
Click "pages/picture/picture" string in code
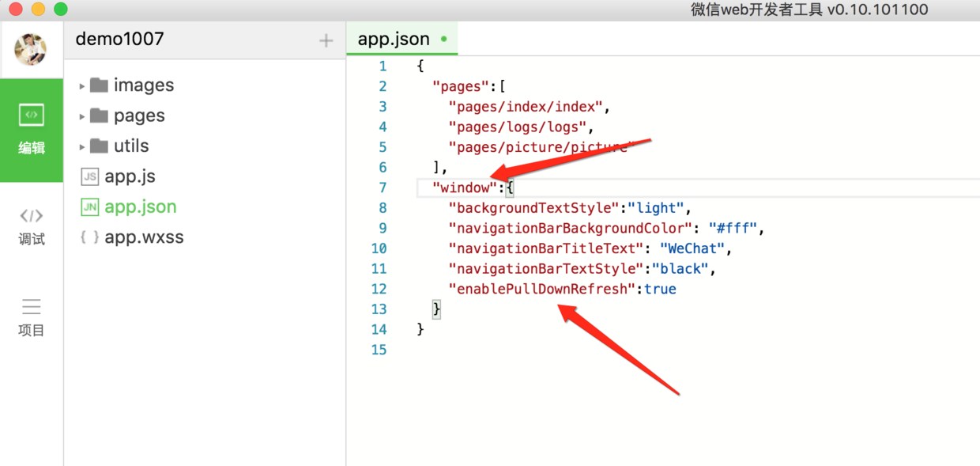541,147
